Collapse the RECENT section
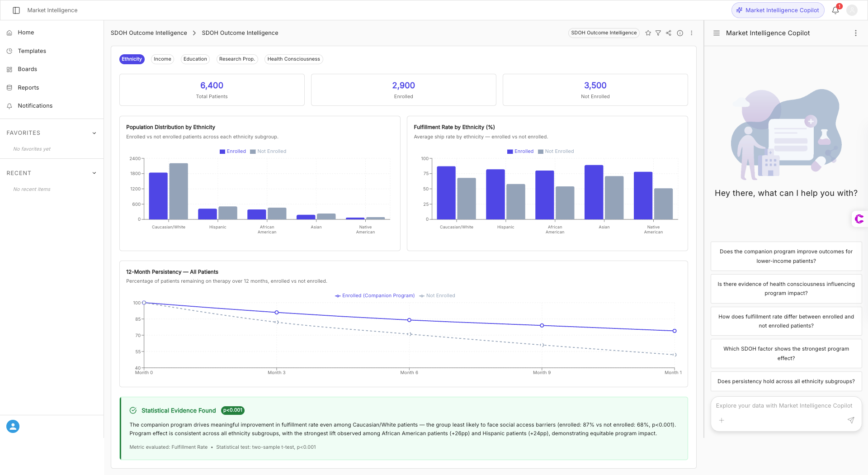 (94, 173)
